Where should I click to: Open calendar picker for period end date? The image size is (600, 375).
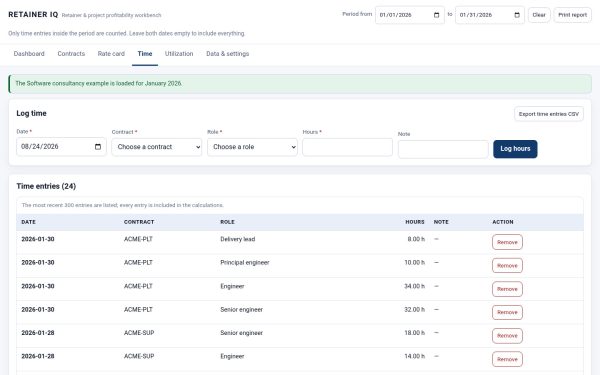click(517, 15)
